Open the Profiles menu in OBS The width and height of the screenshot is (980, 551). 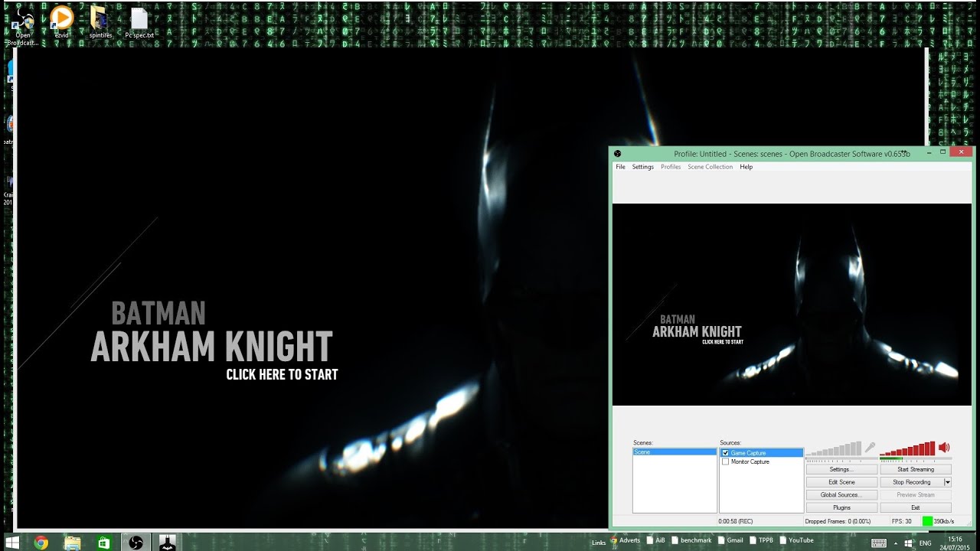pyautogui.click(x=671, y=167)
